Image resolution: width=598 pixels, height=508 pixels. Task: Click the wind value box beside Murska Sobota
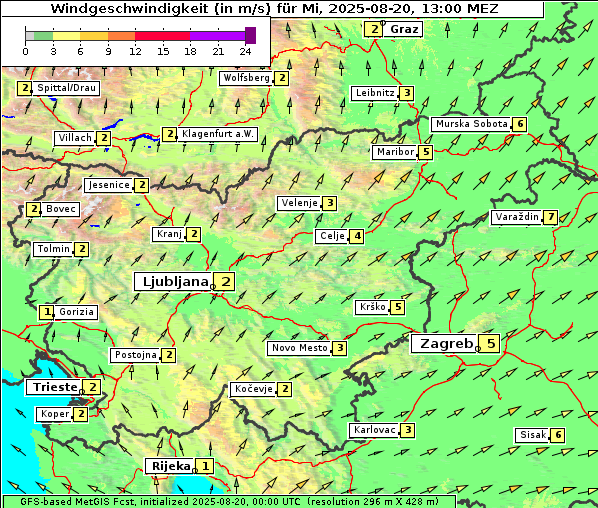point(519,124)
